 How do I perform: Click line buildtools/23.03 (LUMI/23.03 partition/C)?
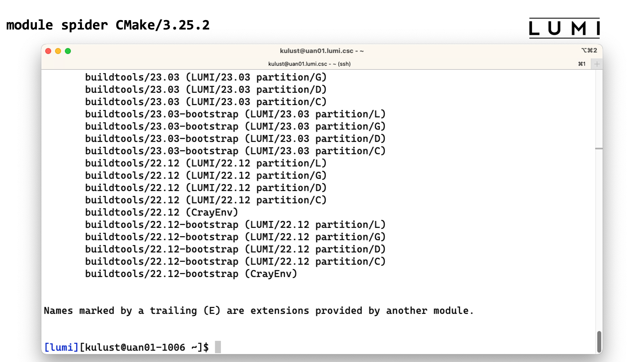pos(206,102)
